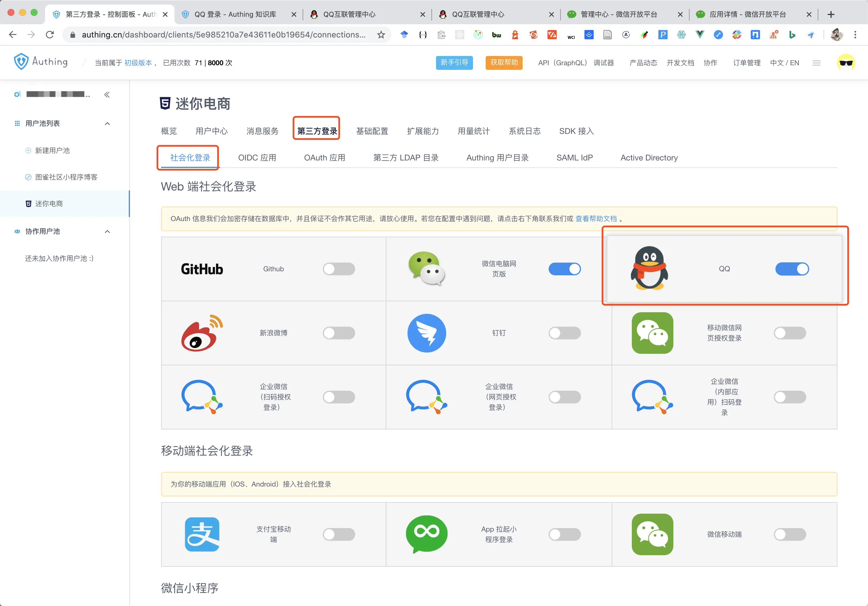Switch to OIDC 应用 sub-tab
The height and width of the screenshot is (606, 868).
coord(257,158)
